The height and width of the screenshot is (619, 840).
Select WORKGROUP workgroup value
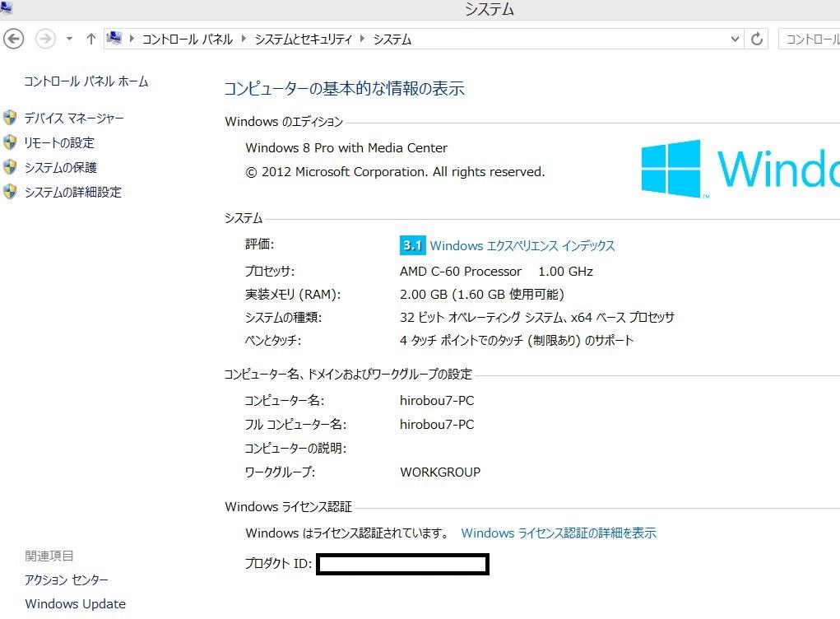440,472
